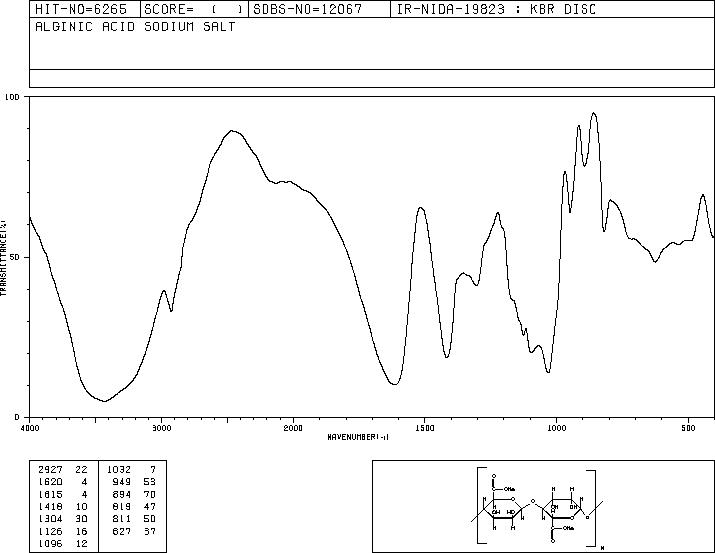This screenshot has height=553, width=715.
Task: Click the "SDBS-NO=12067" header field
Action: (319, 9)
